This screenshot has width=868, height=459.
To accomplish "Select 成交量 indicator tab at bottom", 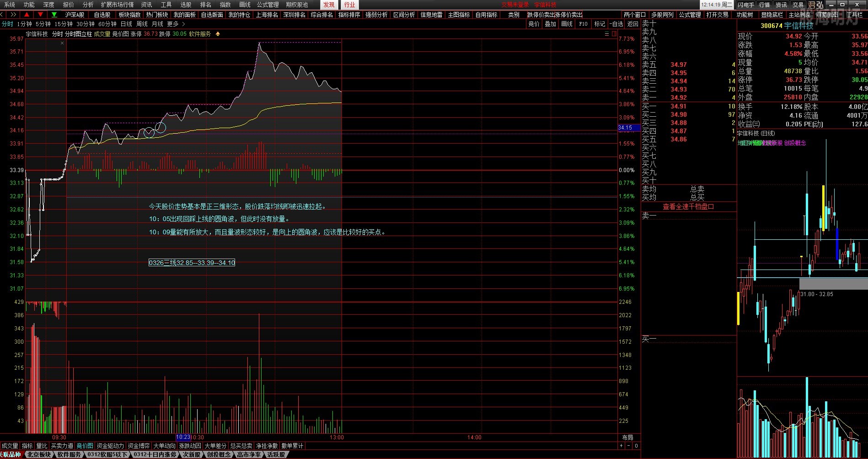I will 10,446.
